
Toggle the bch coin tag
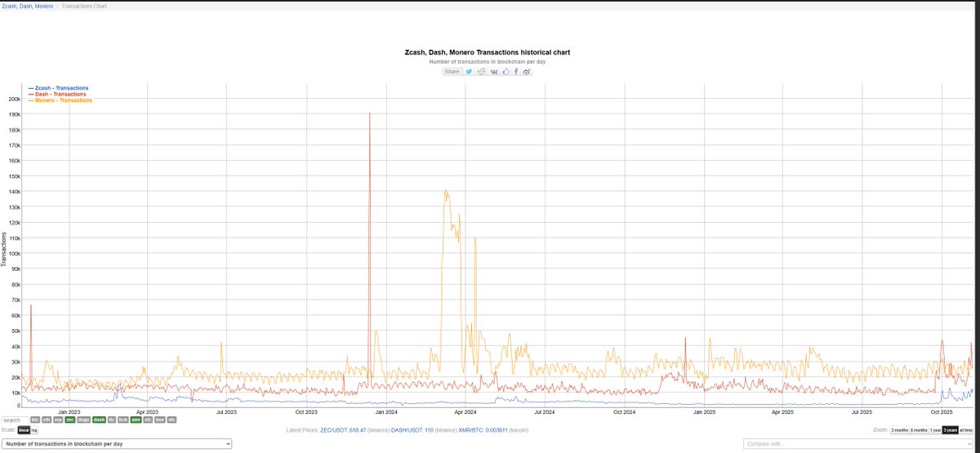123,420
